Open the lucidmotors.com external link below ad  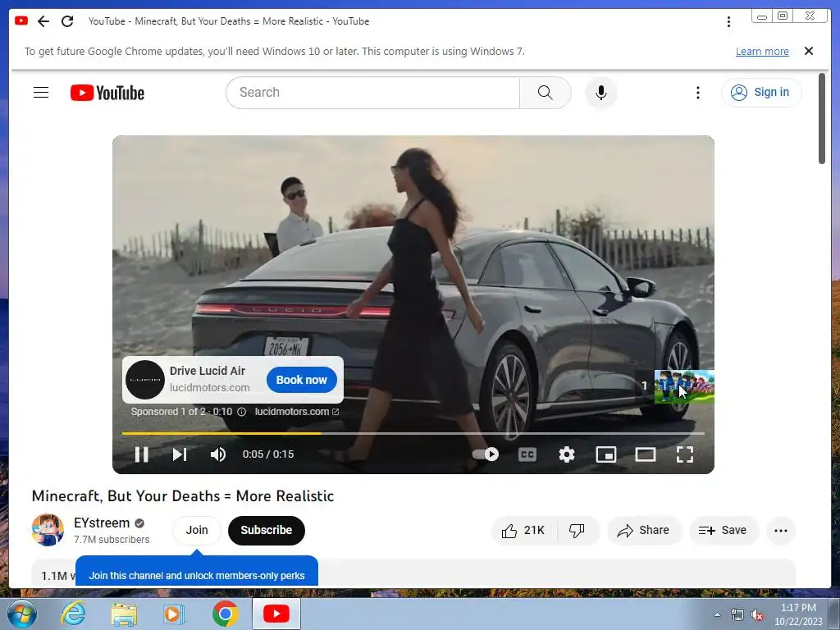click(x=297, y=412)
